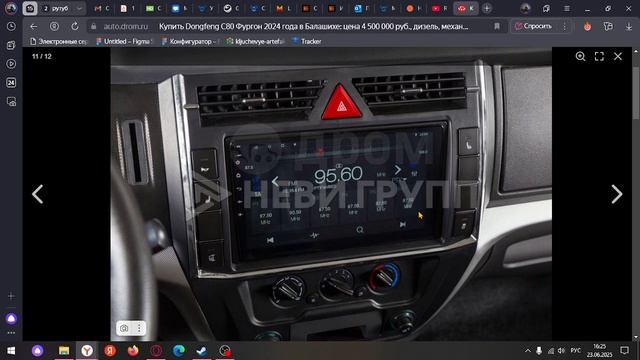Open the volume control in the system tray
The width and height of the screenshot is (640, 360).
tap(561, 351)
